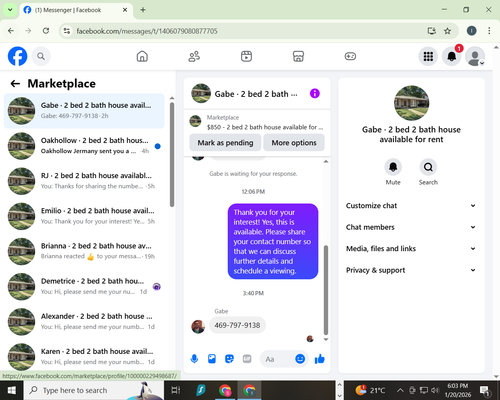Click the volume icon in system tray

tap(435, 390)
